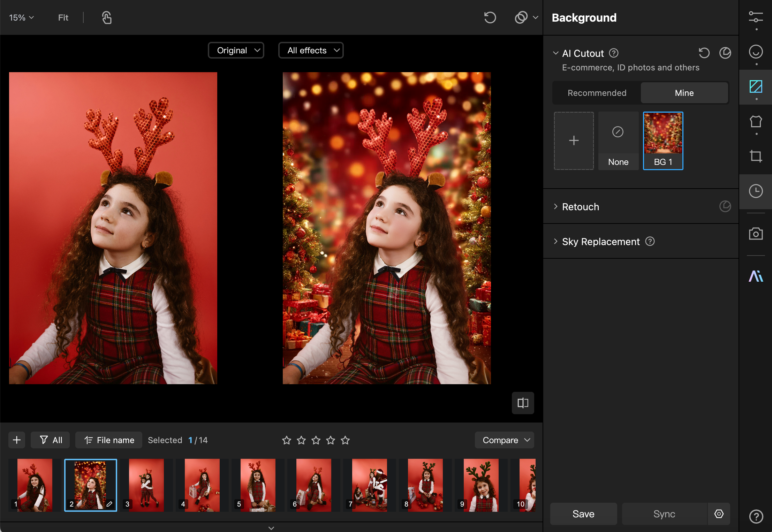This screenshot has width=772, height=532.
Task: Click the File name sort button
Action: pos(109,440)
